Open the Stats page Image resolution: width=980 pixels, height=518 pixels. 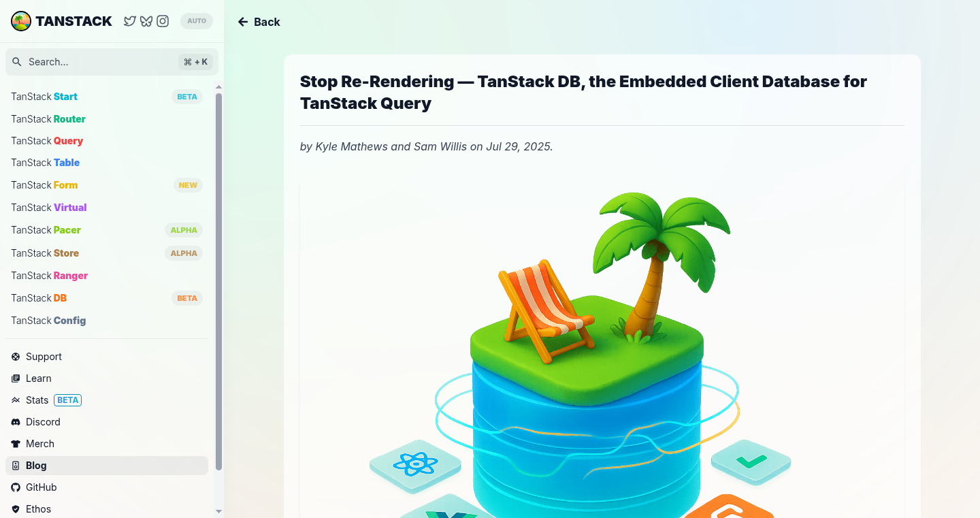click(107, 400)
